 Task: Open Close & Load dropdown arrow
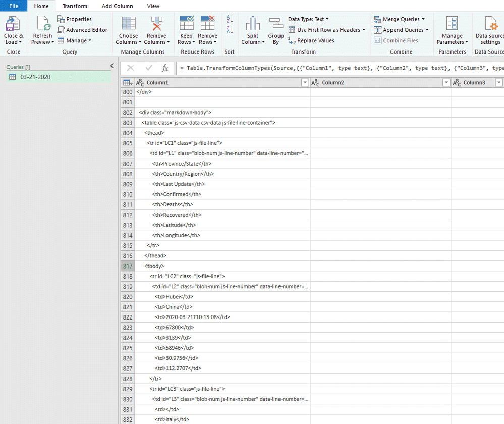click(20, 42)
